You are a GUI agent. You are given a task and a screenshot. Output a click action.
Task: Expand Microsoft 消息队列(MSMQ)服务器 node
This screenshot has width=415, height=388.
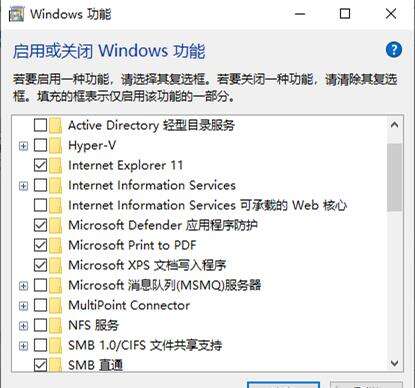23,286
